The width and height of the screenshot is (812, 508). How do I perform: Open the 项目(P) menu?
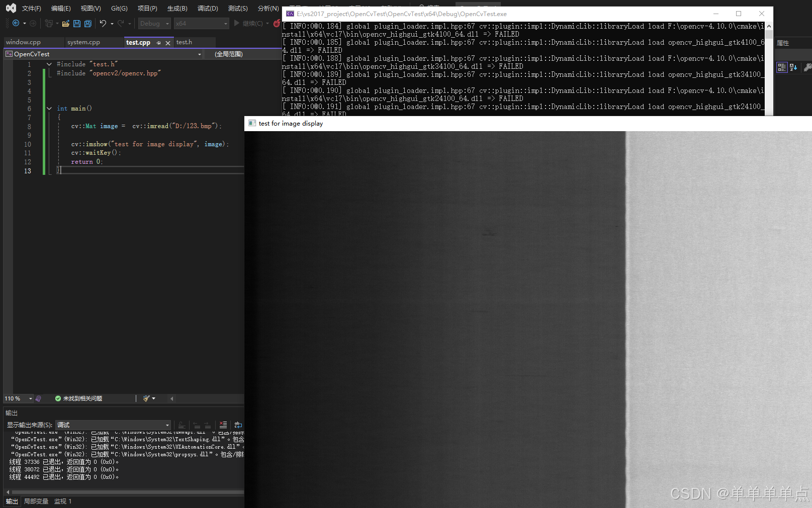[x=147, y=9]
